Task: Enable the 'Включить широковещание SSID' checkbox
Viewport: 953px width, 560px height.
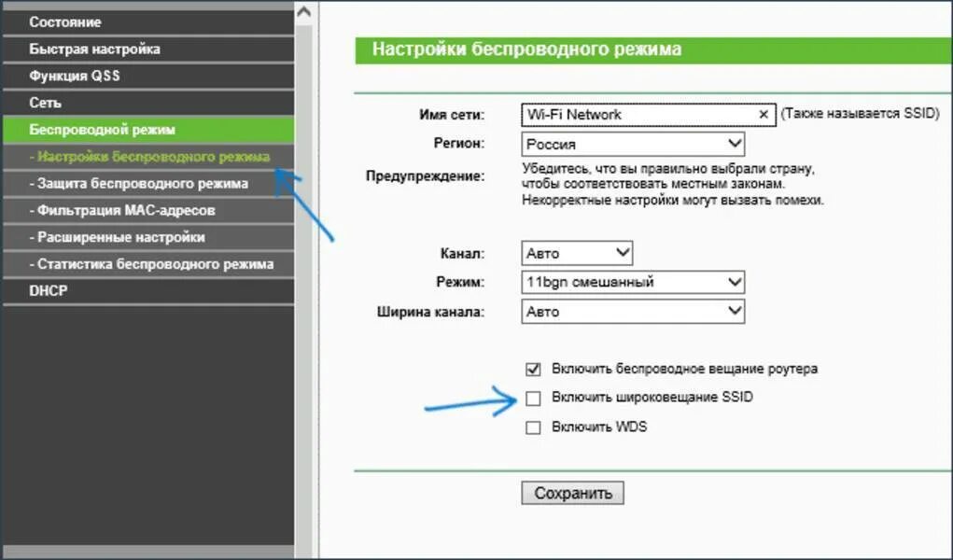Action: pos(533,399)
